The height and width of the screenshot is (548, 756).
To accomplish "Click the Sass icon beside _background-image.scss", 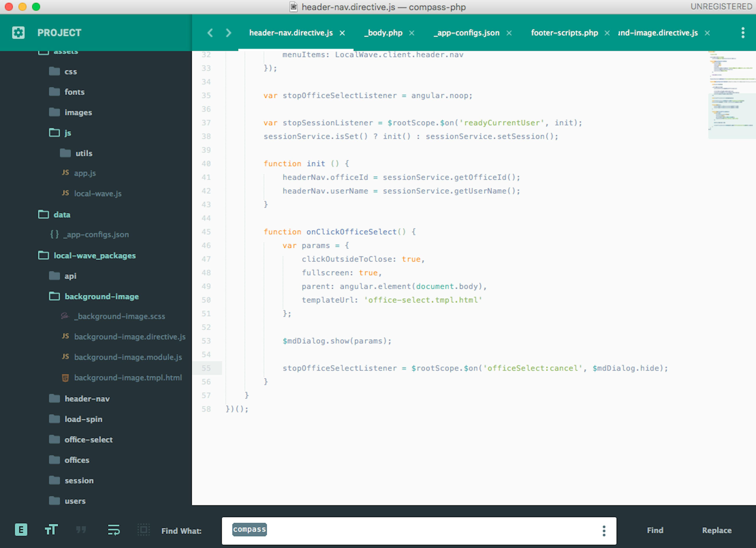I will (65, 316).
